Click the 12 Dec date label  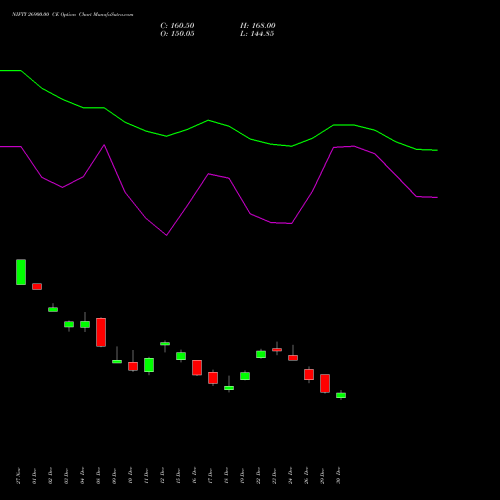point(163,476)
